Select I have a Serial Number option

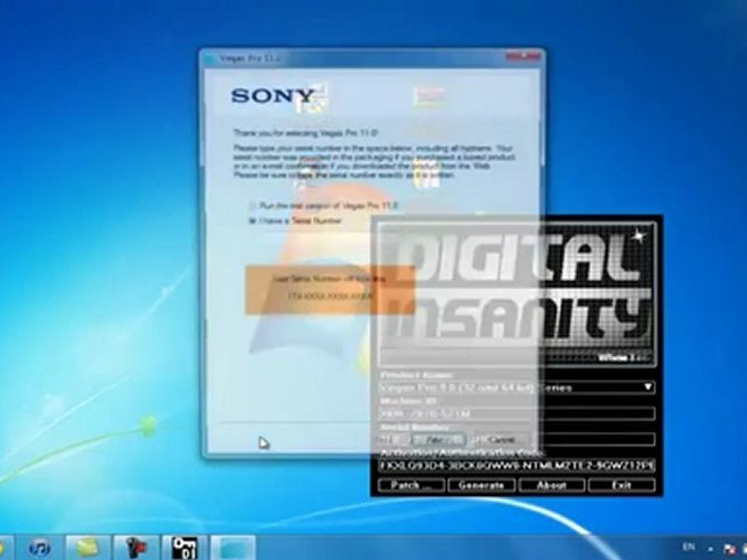[x=252, y=220]
